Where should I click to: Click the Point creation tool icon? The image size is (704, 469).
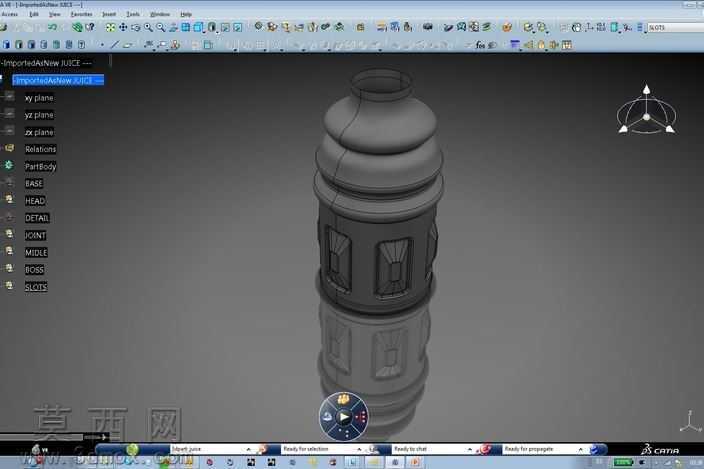[102, 45]
